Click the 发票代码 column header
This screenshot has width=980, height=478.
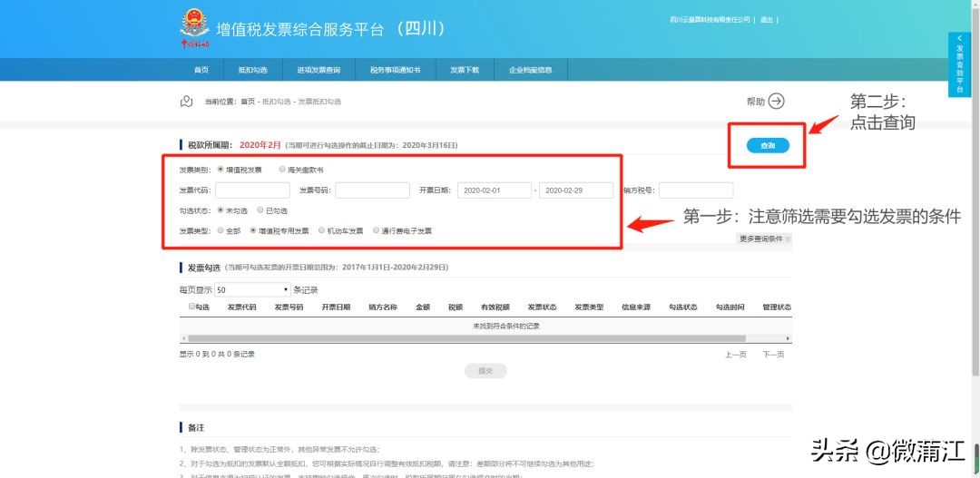point(242,307)
